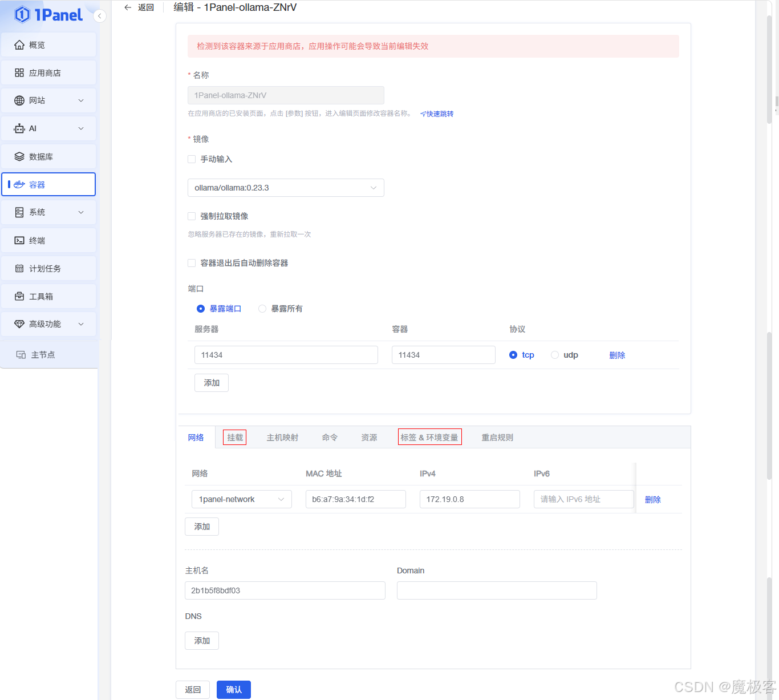
Task: Click the bottom 返回 button
Action: (193, 690)
